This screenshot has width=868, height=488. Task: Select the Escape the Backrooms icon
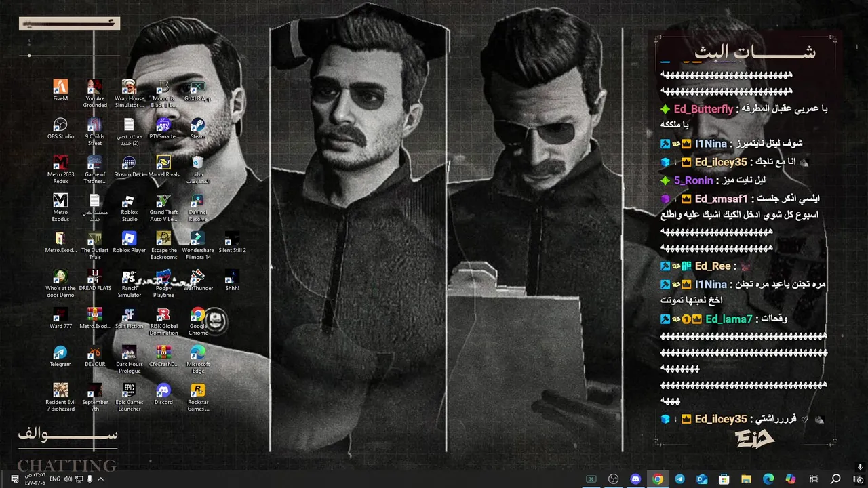click(163, 245)
